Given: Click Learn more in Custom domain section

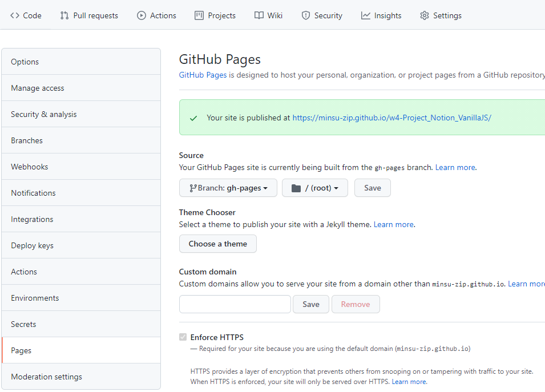Looking at the screenshot, I should click(x=526, y=284).
